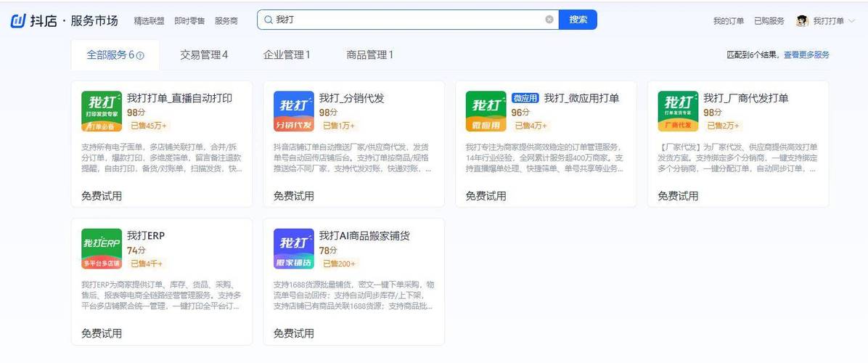Click the 74分 rating score
Screen dimensions: 868x363
point(136,250)
